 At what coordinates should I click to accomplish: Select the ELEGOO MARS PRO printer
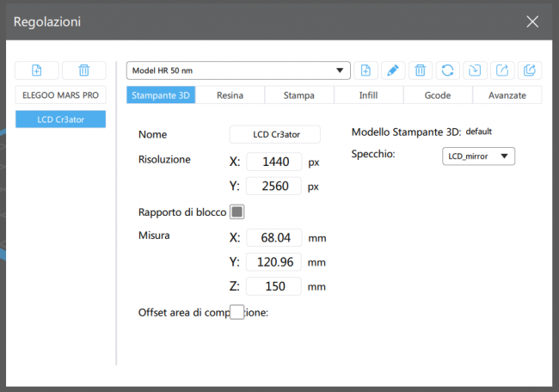(x=60, y=95)
